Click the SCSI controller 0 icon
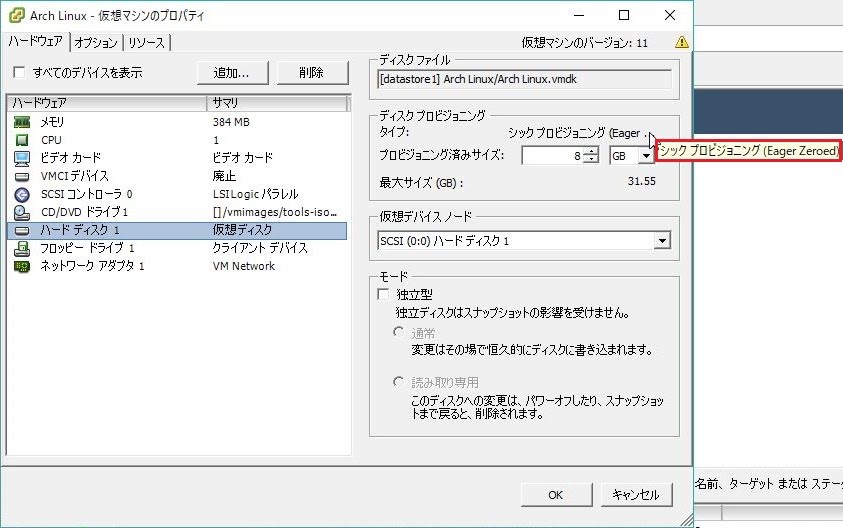843x528 pixels. (22, 194)
